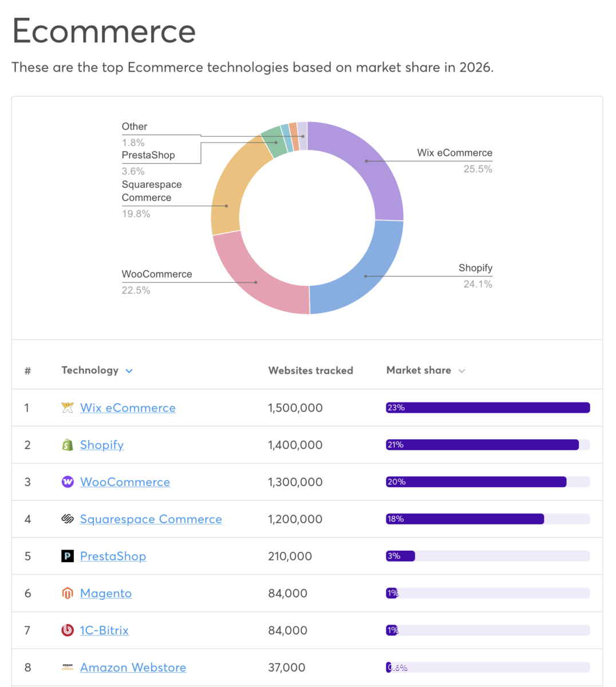Image resolution: width=616 pixels, height=687 pixels.
Task: Click the green PrestaShop chart segment
Action: tap(273, 143)
